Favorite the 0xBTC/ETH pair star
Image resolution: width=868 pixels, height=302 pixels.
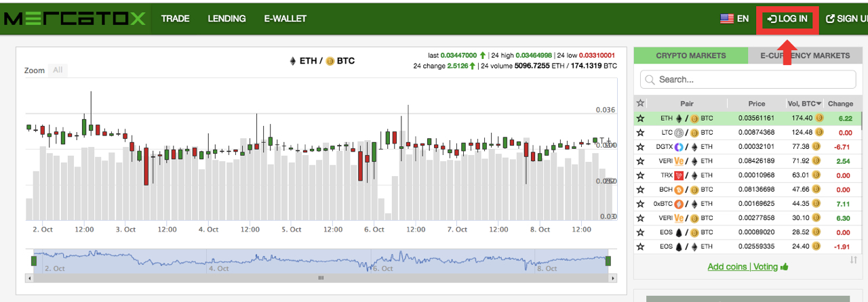point(640,203)
